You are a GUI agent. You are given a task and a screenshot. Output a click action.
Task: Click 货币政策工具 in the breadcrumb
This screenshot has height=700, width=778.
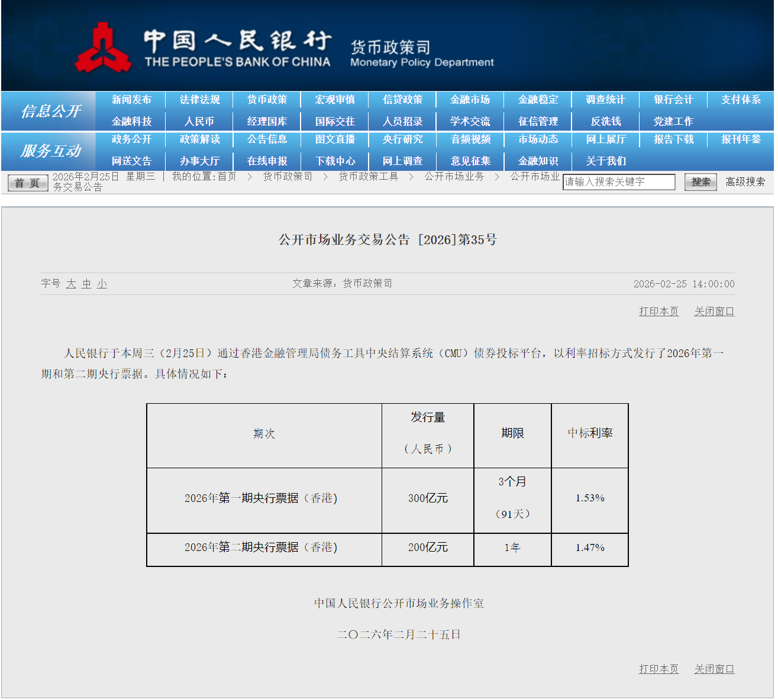click(368, 177)
